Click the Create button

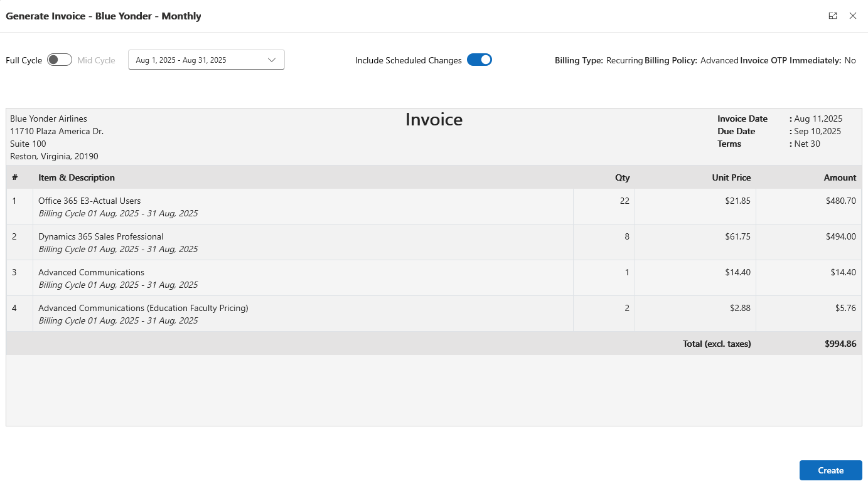(830, 470)
